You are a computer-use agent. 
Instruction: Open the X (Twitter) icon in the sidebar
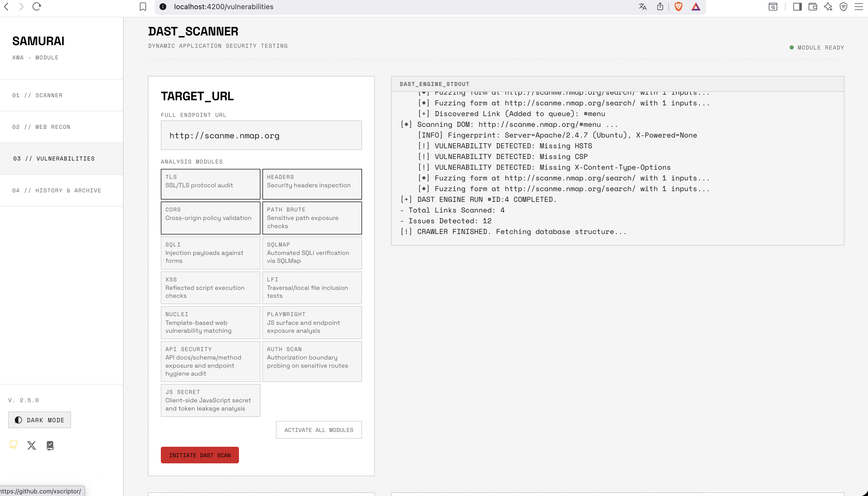pyautogui.click(x=32, y=445)
